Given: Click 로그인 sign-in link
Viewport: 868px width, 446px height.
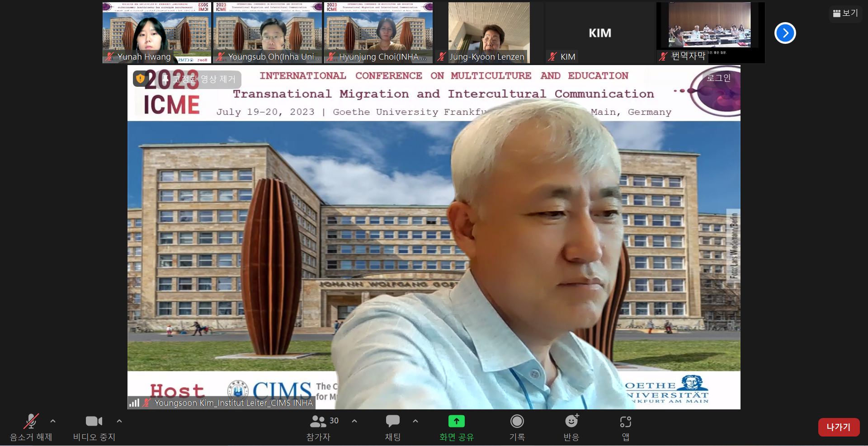Looking at the screenshot, I should tap(718, 78).
